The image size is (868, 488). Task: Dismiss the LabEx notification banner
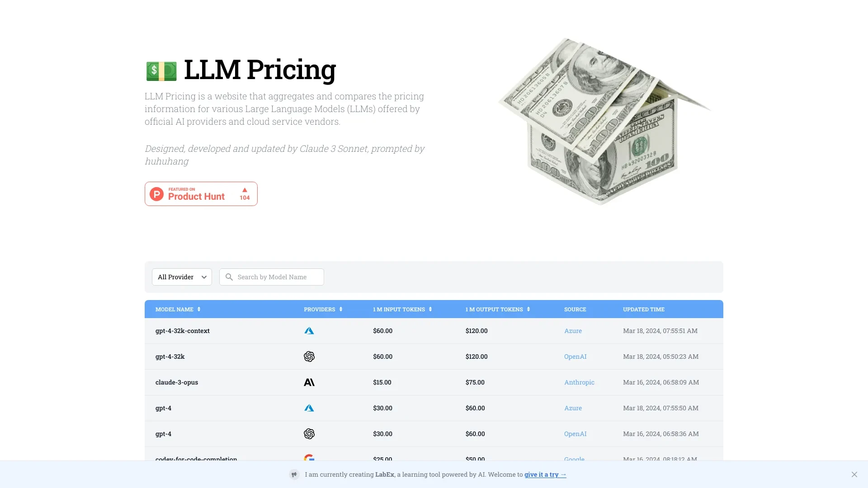pyautogui.click(x=854, y=474)
